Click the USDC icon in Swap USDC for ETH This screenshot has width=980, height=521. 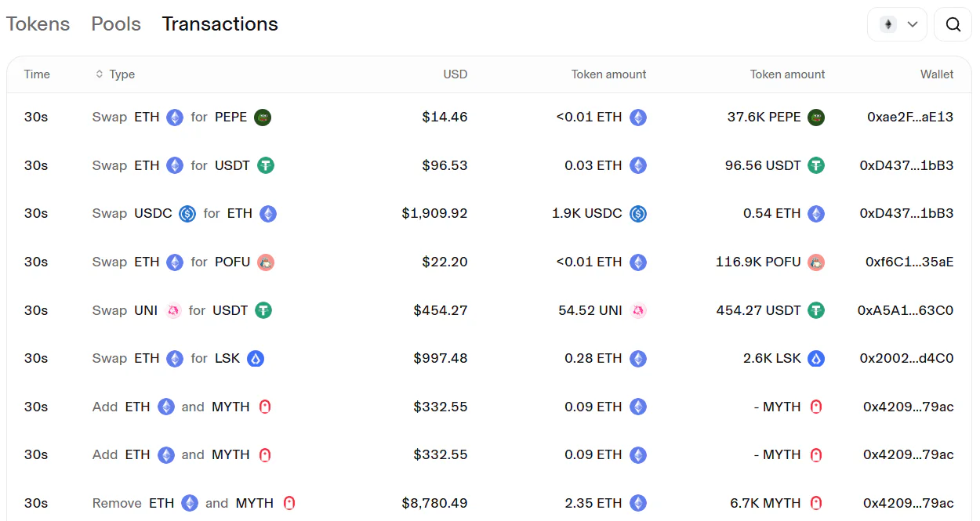[187, 214]
